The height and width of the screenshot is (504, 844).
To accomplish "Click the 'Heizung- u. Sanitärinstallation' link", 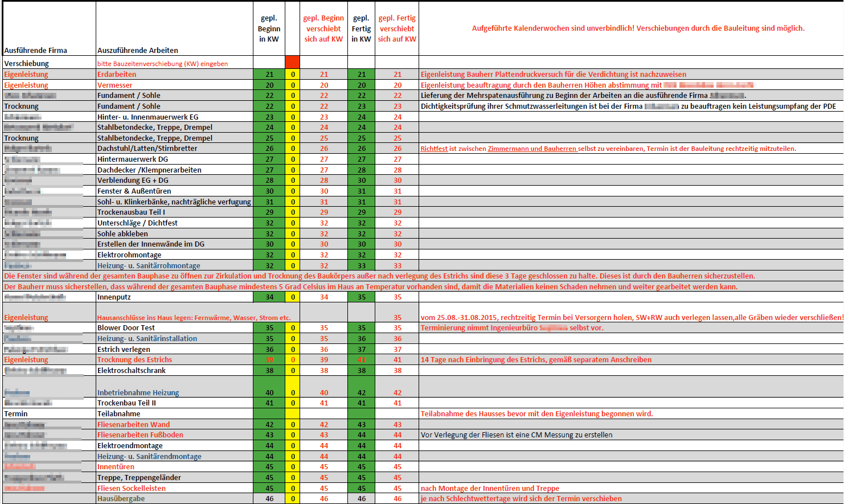I will tap(147, 339).
